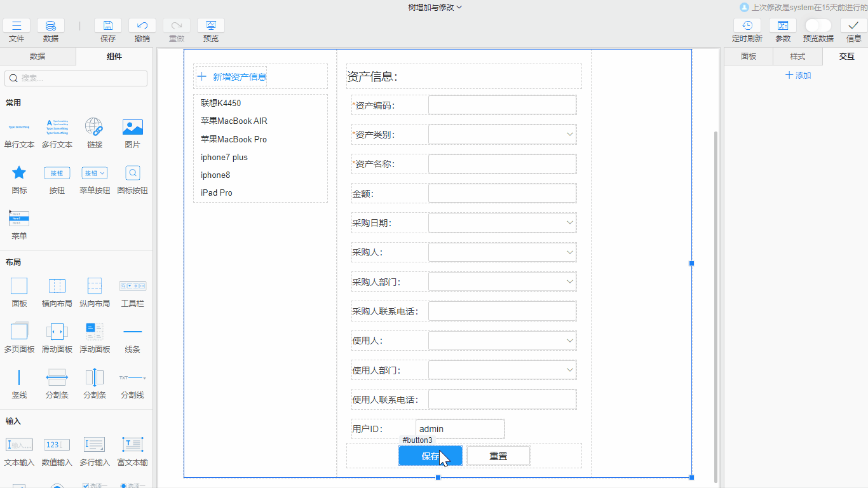
Task: Switch to the Data tab in left panel
Action: tap(37, 57)
